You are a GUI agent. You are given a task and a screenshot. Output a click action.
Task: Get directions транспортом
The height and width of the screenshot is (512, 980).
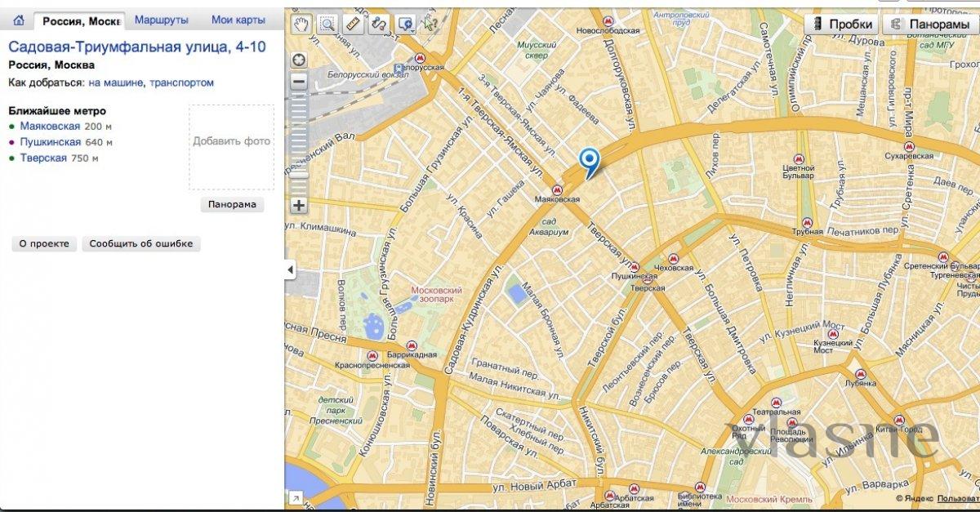(182, 82)
